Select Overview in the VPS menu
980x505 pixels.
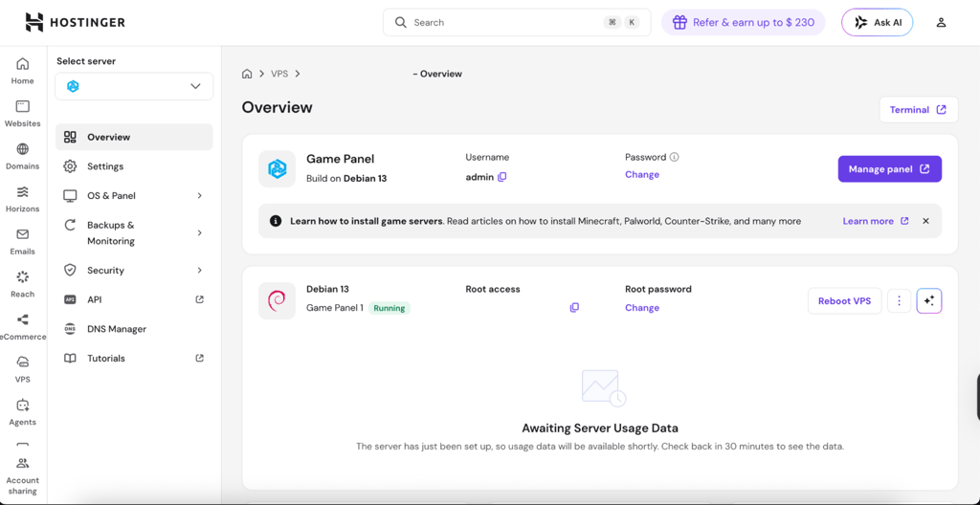(x=134, y=137)
